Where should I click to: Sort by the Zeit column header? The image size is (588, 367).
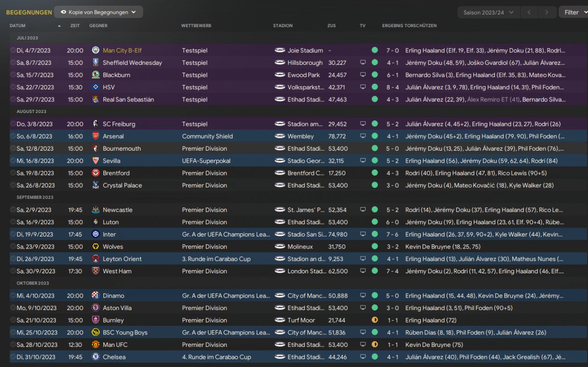75,26
